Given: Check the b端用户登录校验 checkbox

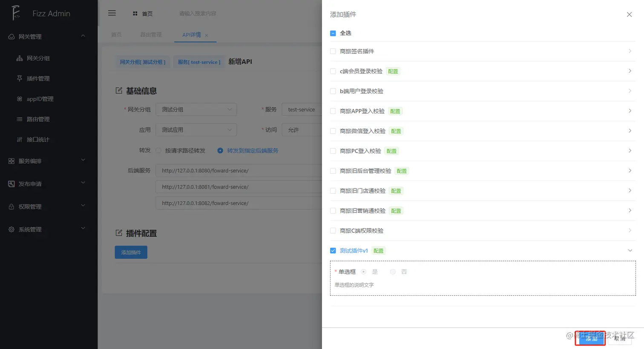Looking at the screenshot, I should click(x=333, y=91).
